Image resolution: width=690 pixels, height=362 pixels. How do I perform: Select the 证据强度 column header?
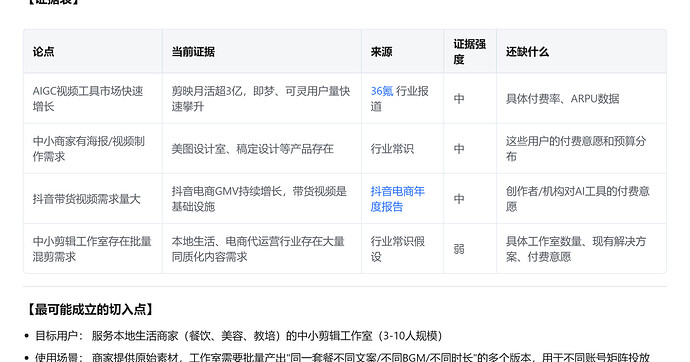click(x=470, y=51)
